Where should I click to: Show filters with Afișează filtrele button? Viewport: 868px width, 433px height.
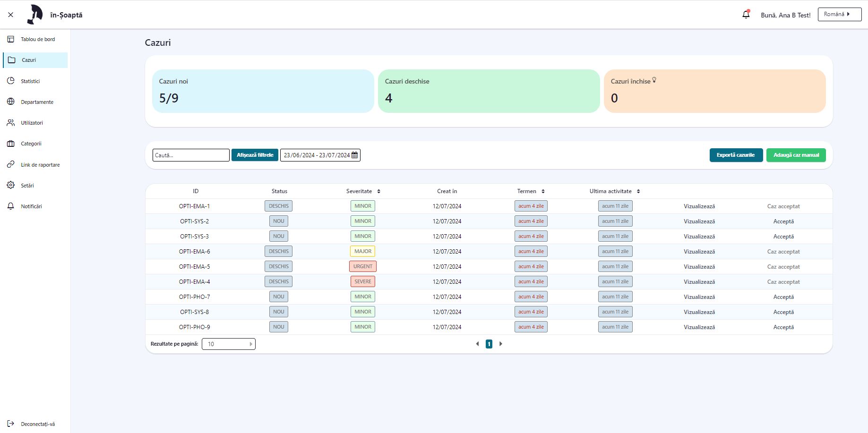pos(255,155)
